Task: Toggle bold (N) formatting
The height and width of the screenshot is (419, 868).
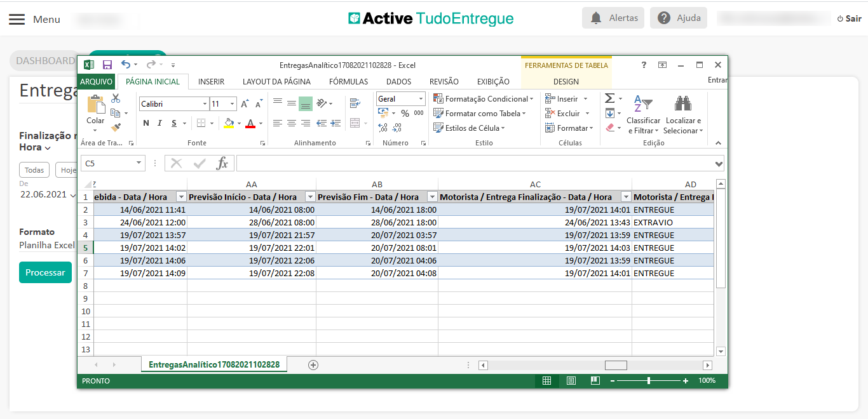Action: tap(146, 123)
